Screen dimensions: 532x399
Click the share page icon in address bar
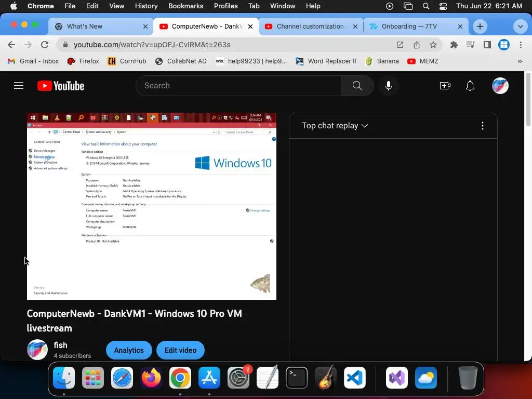coord(417,45)
